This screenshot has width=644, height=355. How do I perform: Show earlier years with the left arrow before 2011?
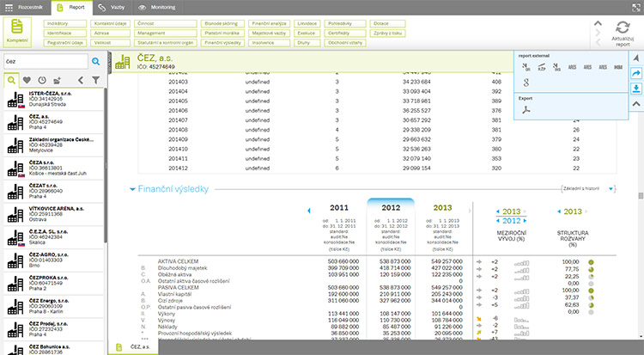(309, 211)
